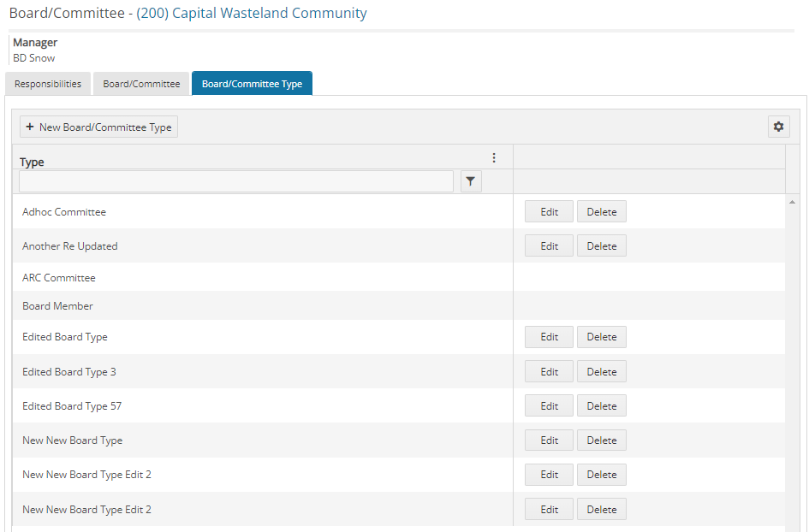
Task: Select the Board/Committee Type tab
Action: [252, 84]
